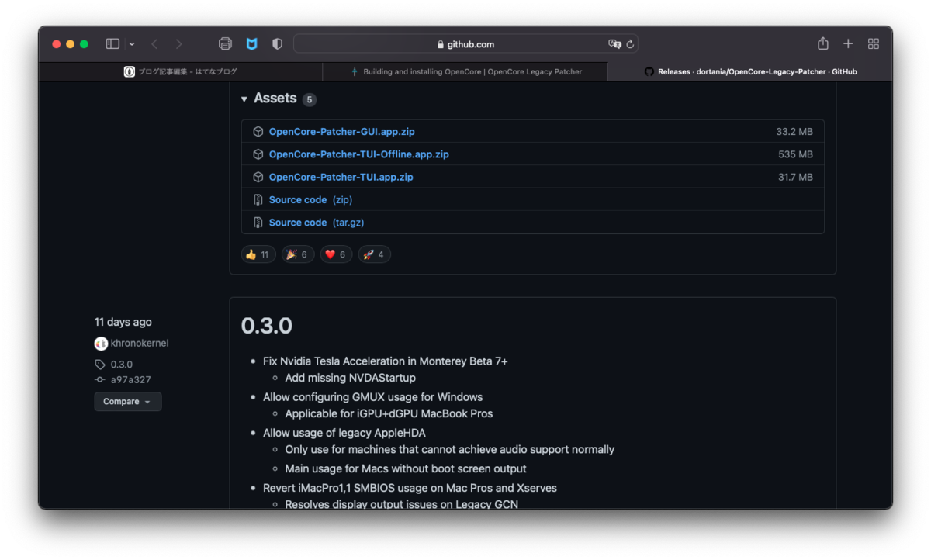This screenshot has width=931, height=560.
Task: Select the Releases dortania GitHub tab
Action: coord(750,71)
